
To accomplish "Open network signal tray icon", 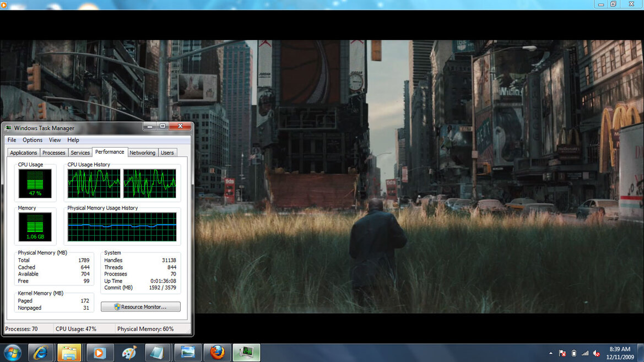I will coord(585,353).
